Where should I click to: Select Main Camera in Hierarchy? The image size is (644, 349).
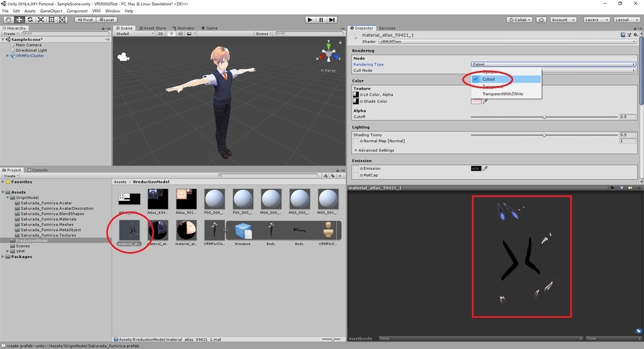click(x=28, y=45)
